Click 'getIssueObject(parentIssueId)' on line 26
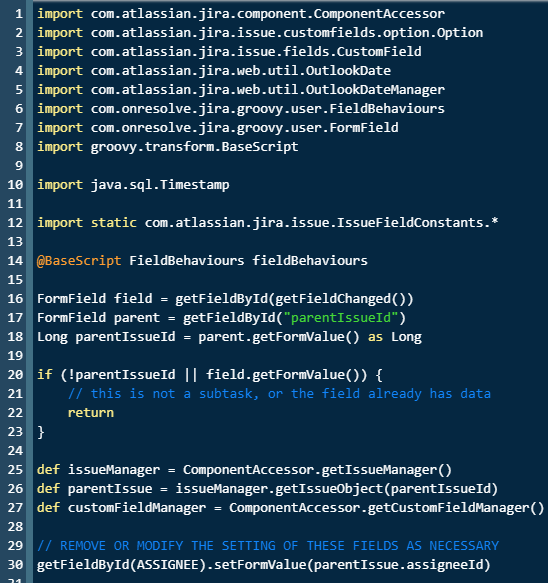 (x=386, y=489)
